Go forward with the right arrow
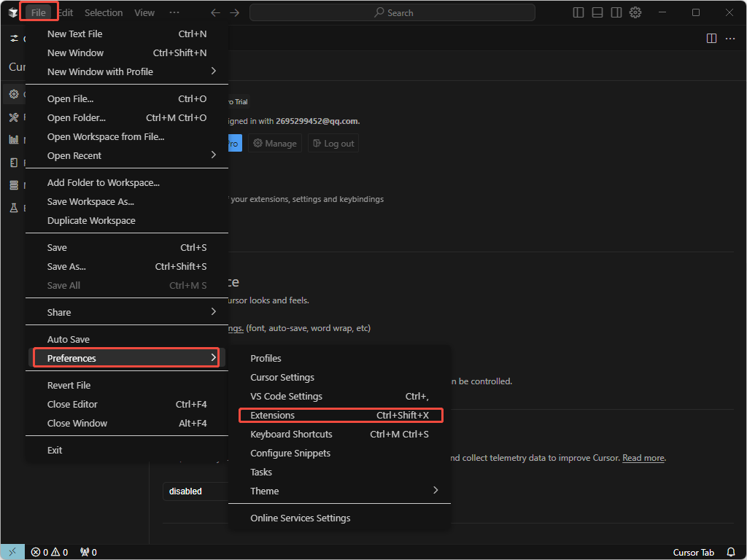 pos(235,13)
